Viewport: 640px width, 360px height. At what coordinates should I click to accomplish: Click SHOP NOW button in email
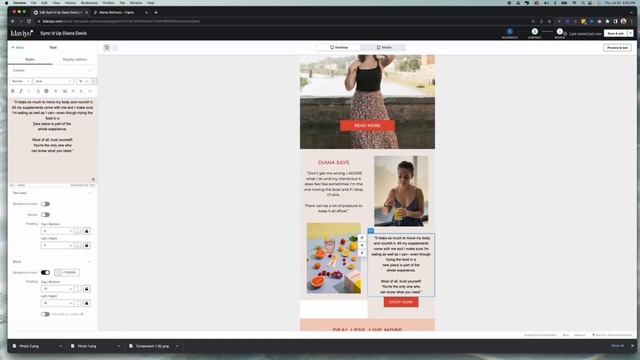pos(401,302)
